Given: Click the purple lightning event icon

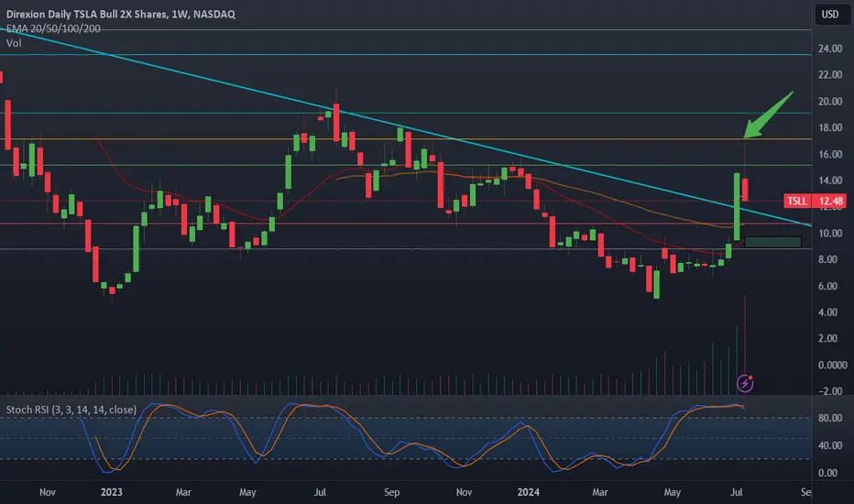Looking at the screenshot, I should [745, 383].
